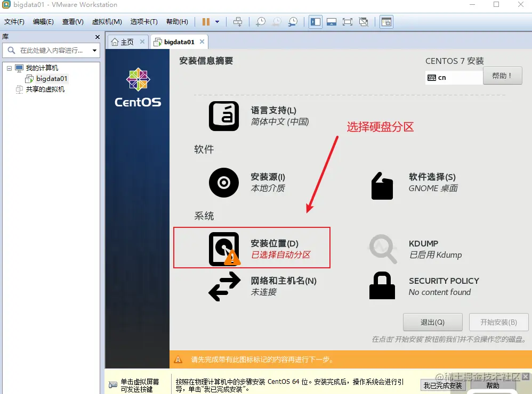This screenshot has width=532, height=394.
Task: Click the 退出(Q) button
Action: pos(433,322)
